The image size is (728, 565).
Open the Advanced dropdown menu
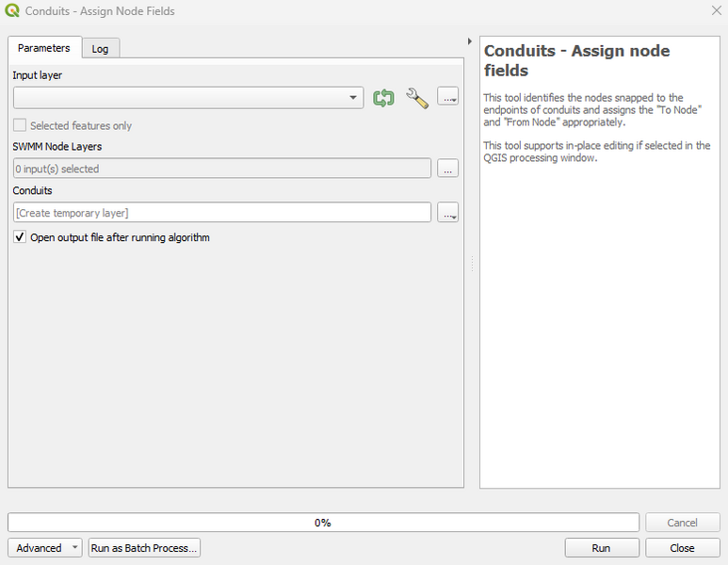click(44, 548)
